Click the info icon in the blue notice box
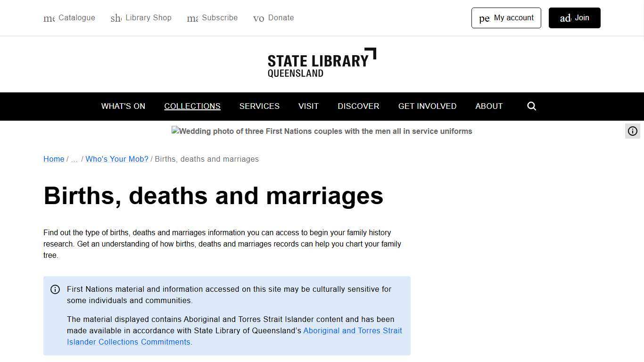 [55, 289]
